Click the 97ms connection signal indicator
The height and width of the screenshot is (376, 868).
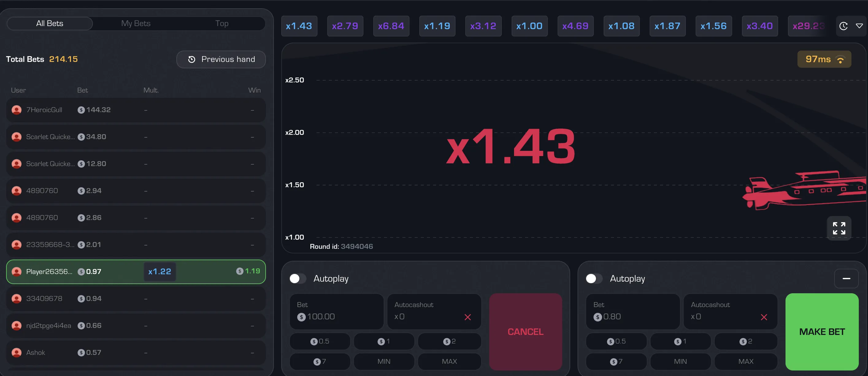pyautogui.click(x=824, y=59)
